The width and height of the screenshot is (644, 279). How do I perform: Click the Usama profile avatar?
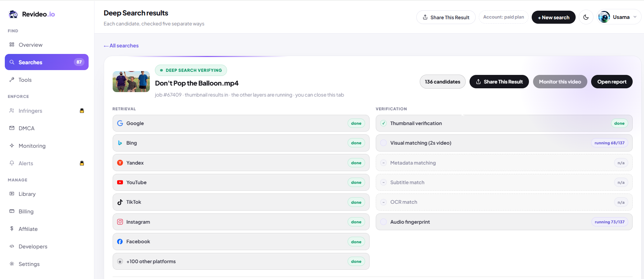pyautogui.click(x=604, y=17)
